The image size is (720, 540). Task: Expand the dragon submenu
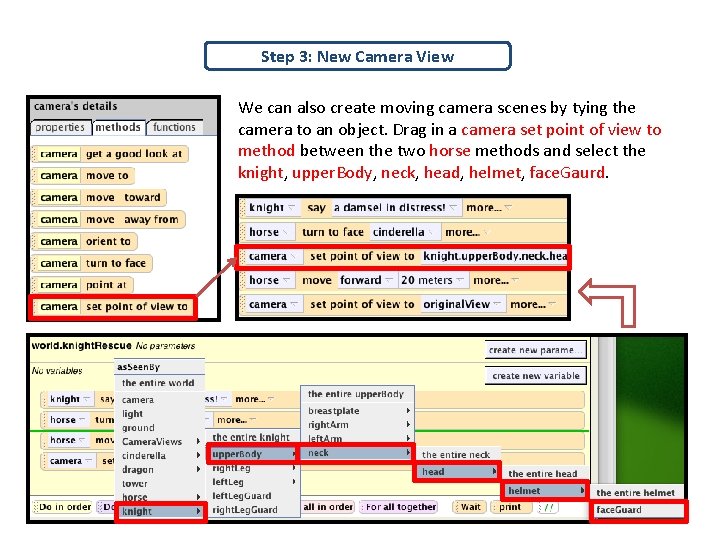pos(160,469)
